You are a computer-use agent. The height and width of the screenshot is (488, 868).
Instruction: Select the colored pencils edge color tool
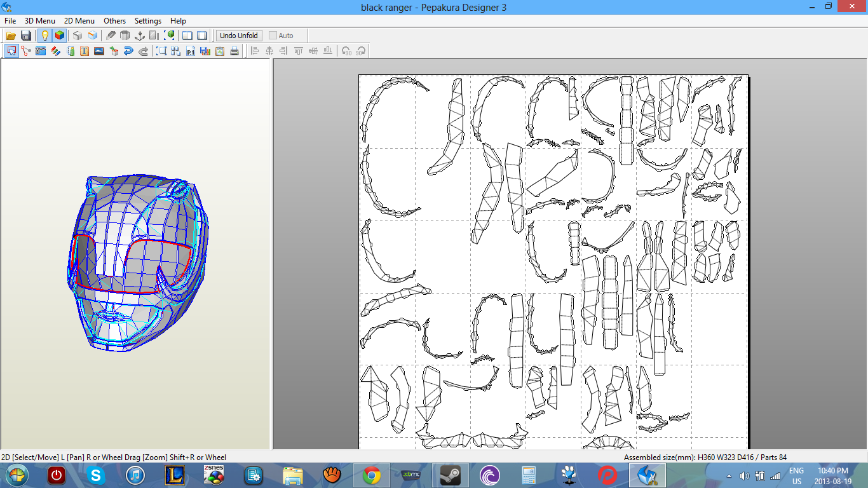coord(55,51)
